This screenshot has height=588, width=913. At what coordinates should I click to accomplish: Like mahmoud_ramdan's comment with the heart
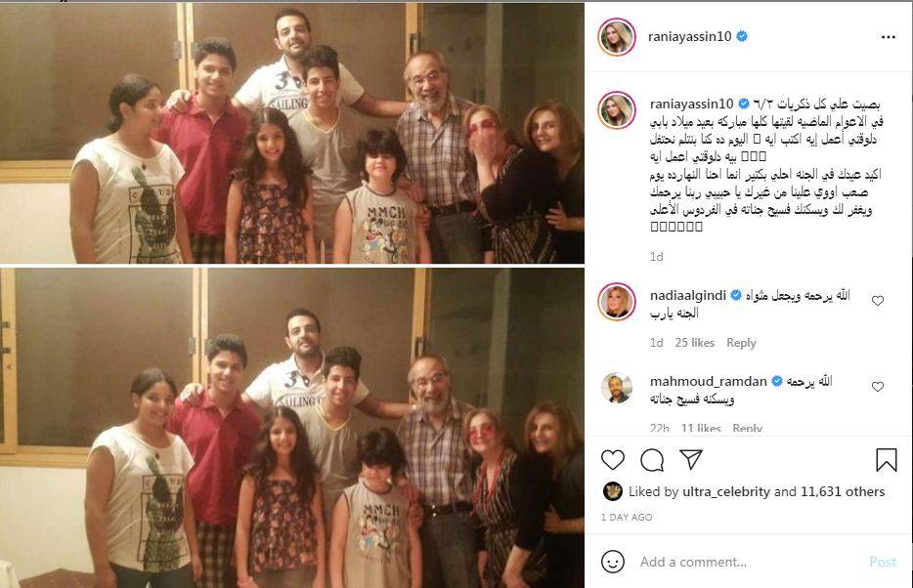(x=878, y=387)
